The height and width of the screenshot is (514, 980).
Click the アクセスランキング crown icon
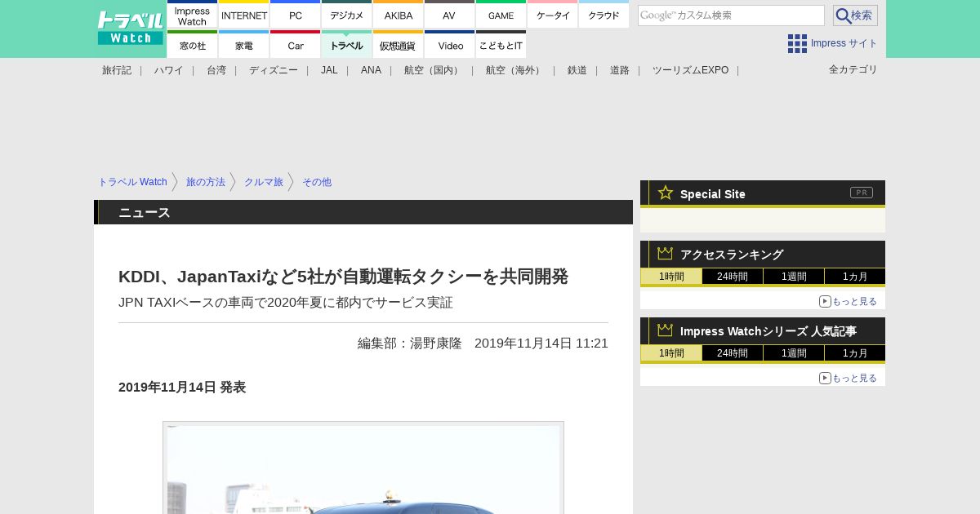[x=666, y=254]
